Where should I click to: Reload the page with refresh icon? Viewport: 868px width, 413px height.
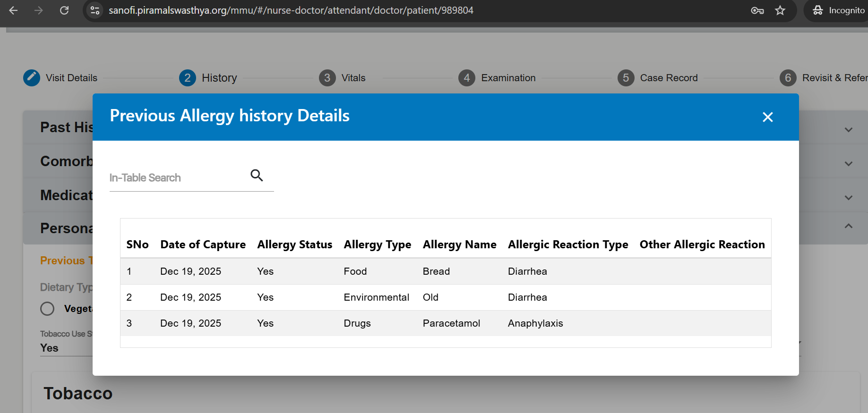click(x=64, y=10)
